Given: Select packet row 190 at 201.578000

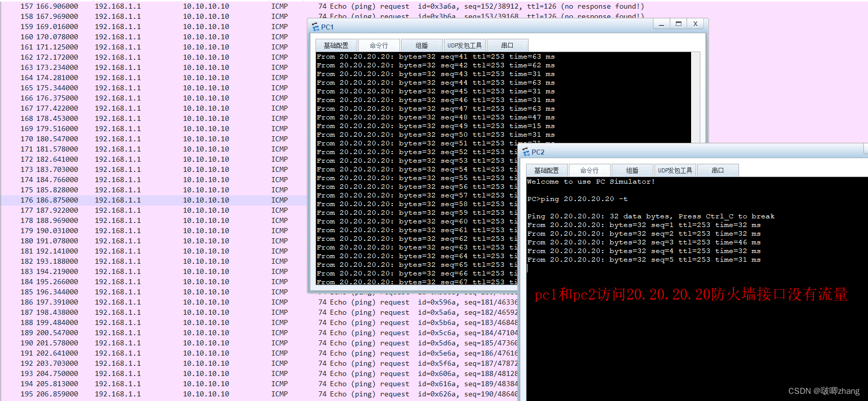Looking at the screenshot, I should click(x=259, y=343).
